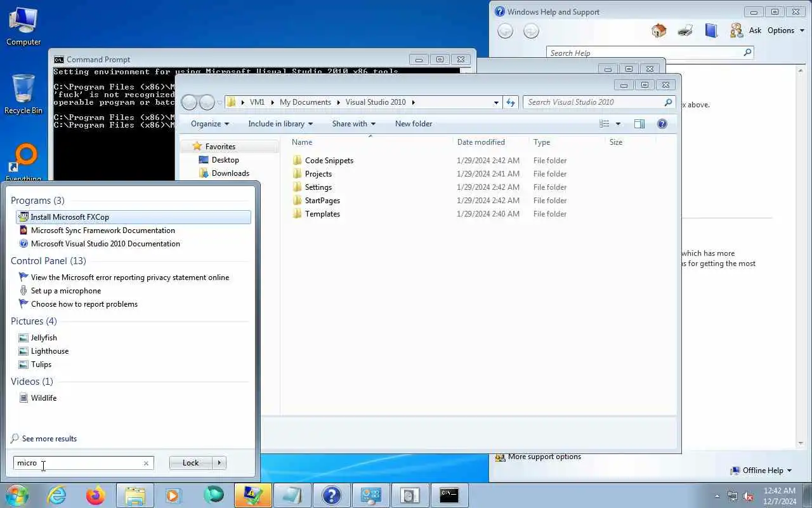Image resolution: width=812 pixels, height=508 pixels.
Task: Select Favorites in navigation pane
Action: click(x=219, y=147)
